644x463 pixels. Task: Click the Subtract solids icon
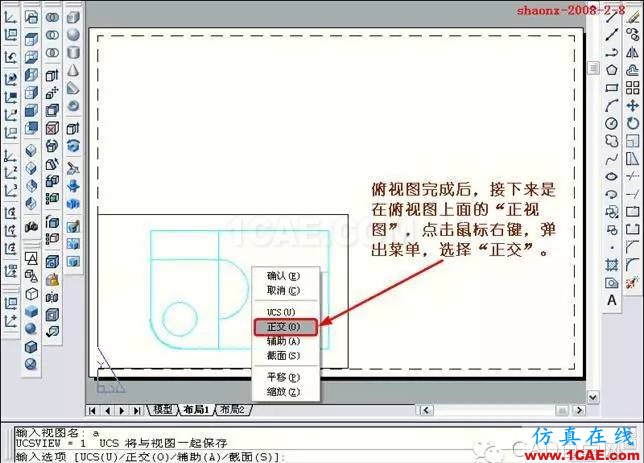[52, 35]
